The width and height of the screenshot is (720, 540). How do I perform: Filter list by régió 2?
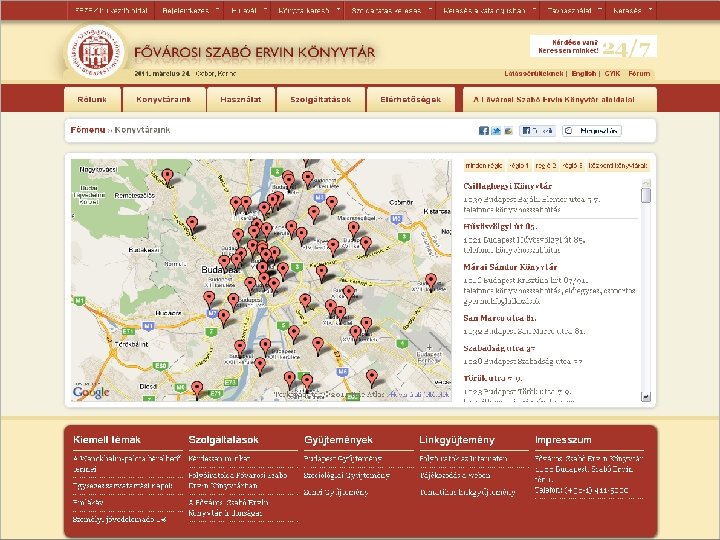pos(546,165)
